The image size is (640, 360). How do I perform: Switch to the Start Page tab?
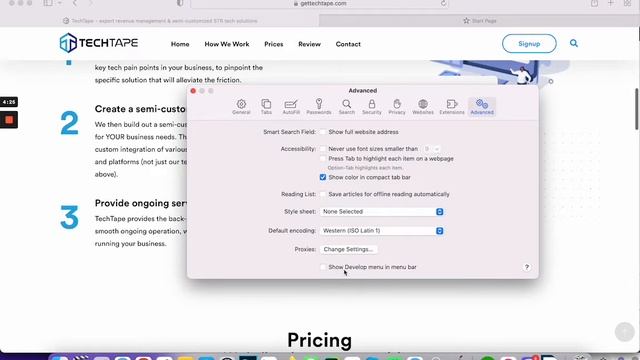479,20
